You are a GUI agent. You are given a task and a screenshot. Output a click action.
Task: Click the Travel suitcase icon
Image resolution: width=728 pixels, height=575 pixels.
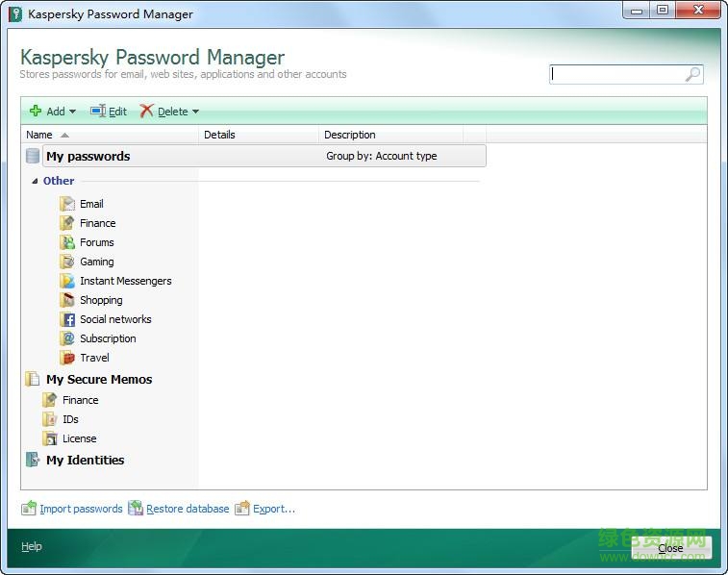pyautogui.click(x=67, y=358)
